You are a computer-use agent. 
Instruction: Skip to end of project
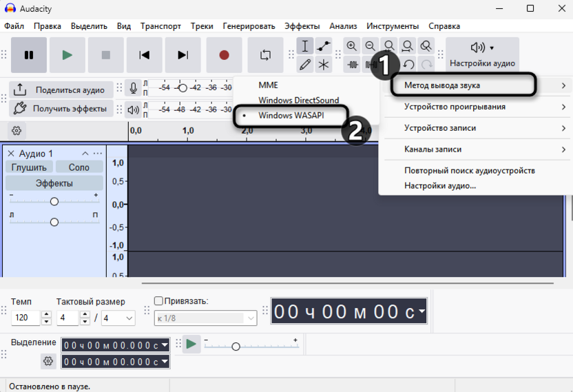pyautogui.click(x=183, y=55)
